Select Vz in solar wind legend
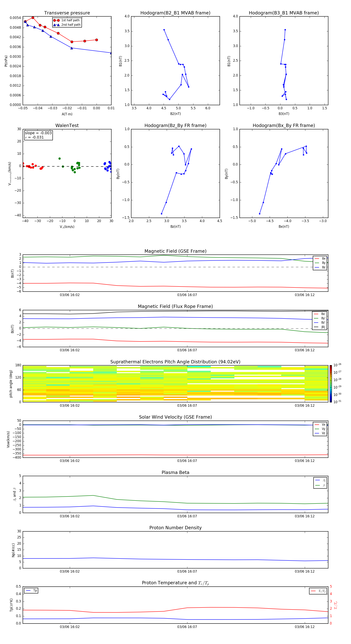The width and height of the screenshot is (351, 644). coord(320,433)
